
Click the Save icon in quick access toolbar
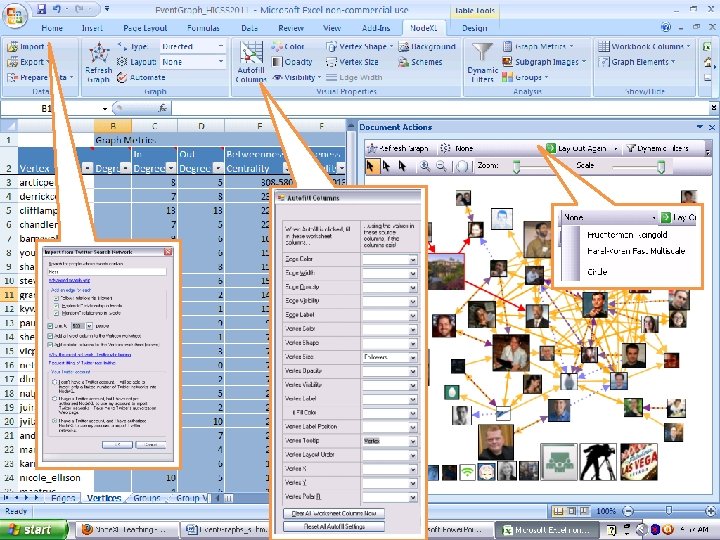(41, 9)
